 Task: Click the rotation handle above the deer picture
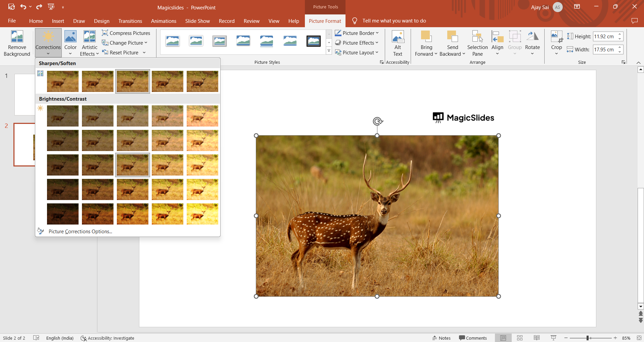point(377,121)
